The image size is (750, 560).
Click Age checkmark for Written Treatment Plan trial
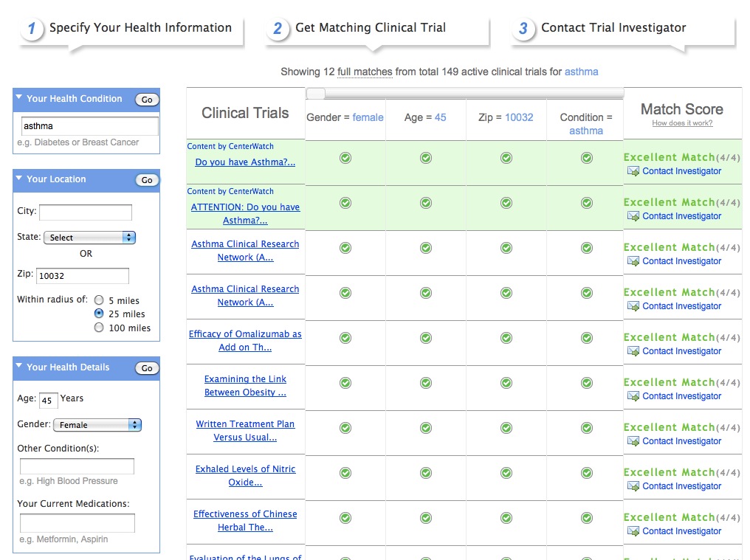425,428
